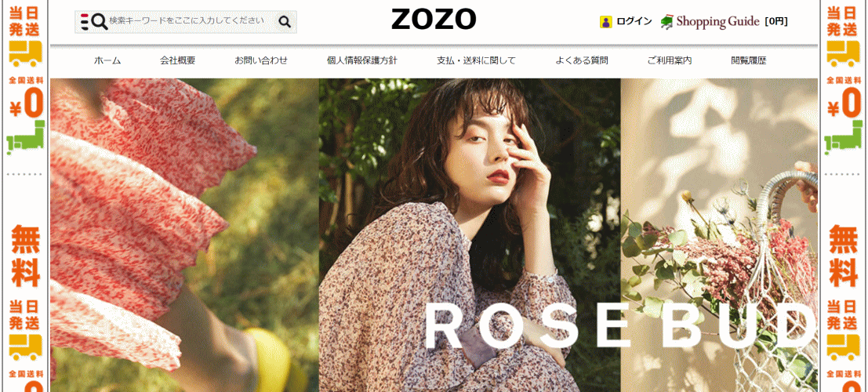Viewport: 868px width, 392px height.
Task: Open 個人情報保護方針 menu item
Action: 362,61
